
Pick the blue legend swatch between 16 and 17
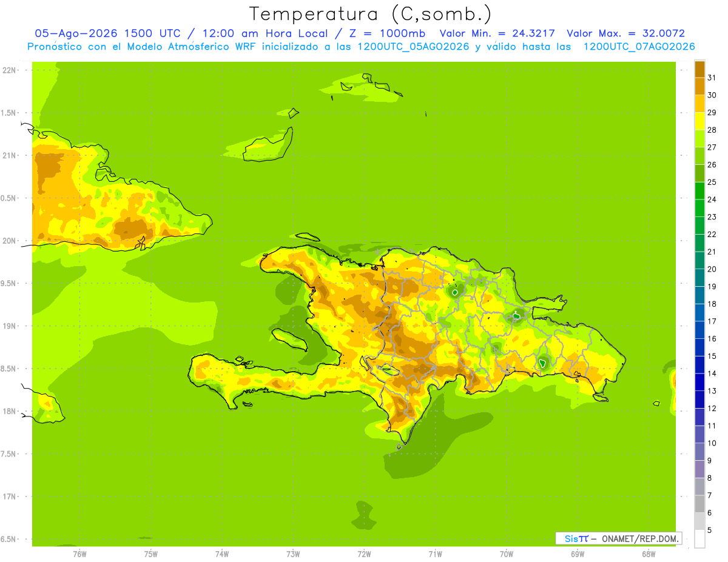tap(699, 330)
